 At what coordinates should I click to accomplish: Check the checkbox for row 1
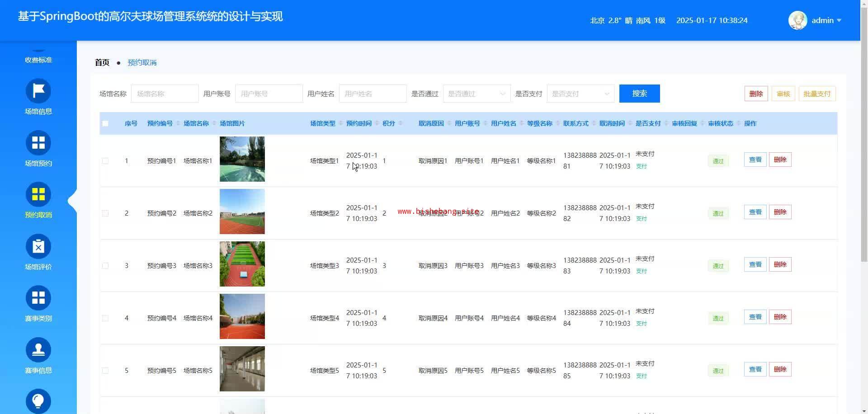pyautogui.click(x=105, y=161)
